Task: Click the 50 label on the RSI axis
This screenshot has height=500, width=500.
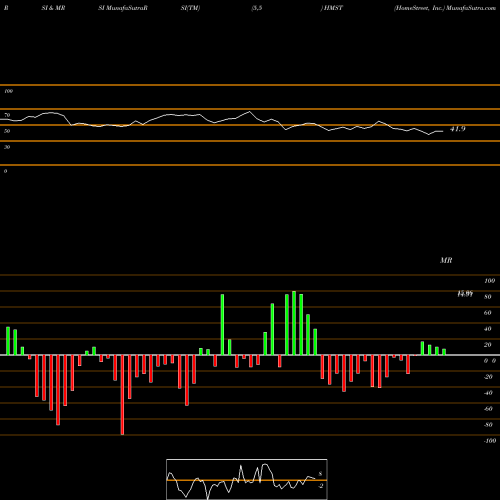Action: click(x=7, y=131)
